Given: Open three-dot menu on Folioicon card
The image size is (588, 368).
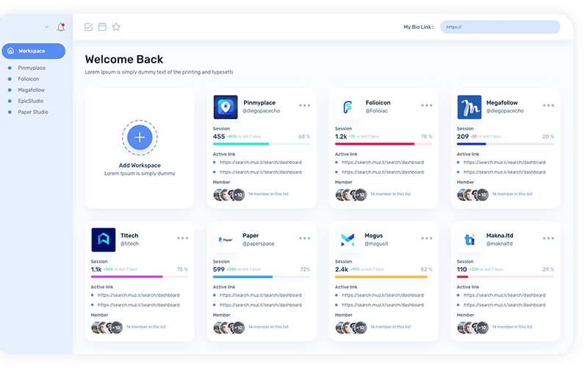Looking at the screenshot, I should click(x=426, y=105).
